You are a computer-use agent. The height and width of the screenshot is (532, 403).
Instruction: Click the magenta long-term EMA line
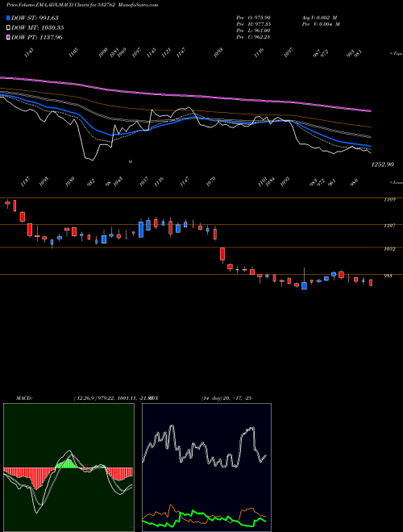[x=185, y=97]
